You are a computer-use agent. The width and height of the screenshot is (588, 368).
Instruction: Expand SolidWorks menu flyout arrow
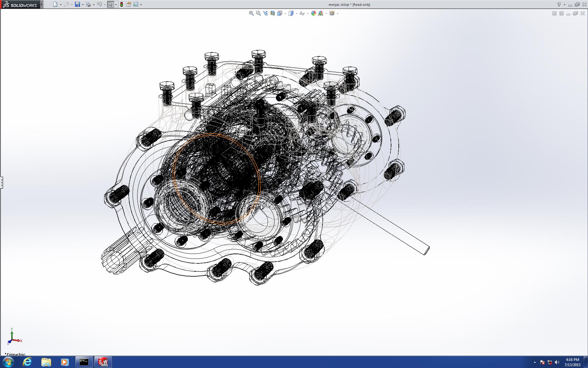point(42,4)
